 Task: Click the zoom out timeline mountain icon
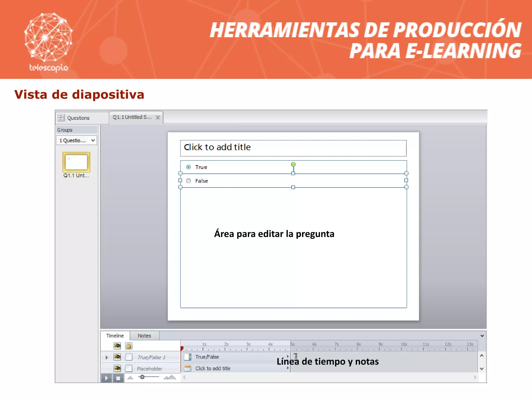130,378
